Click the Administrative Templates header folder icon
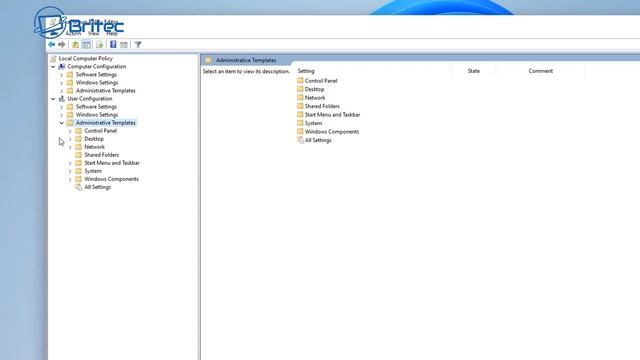The width and height of the screenshot is (640, 360). point(208,60)
